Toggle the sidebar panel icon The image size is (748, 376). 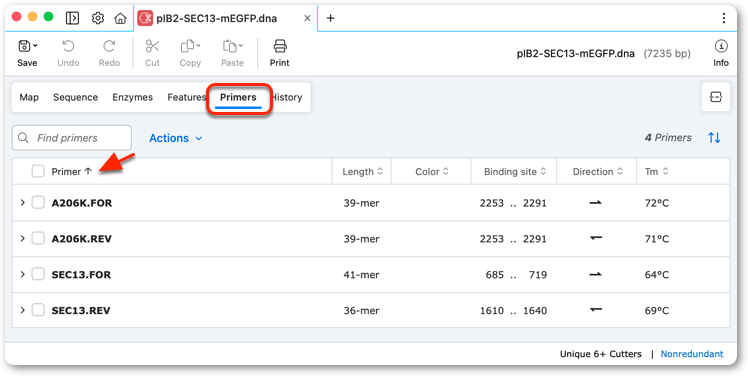(73, 18)
